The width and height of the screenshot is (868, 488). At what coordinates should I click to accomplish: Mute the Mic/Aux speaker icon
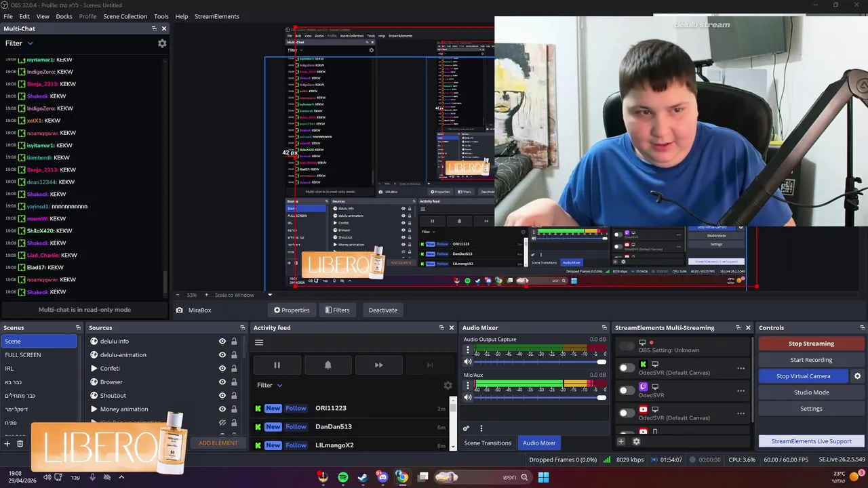point(467,397)
